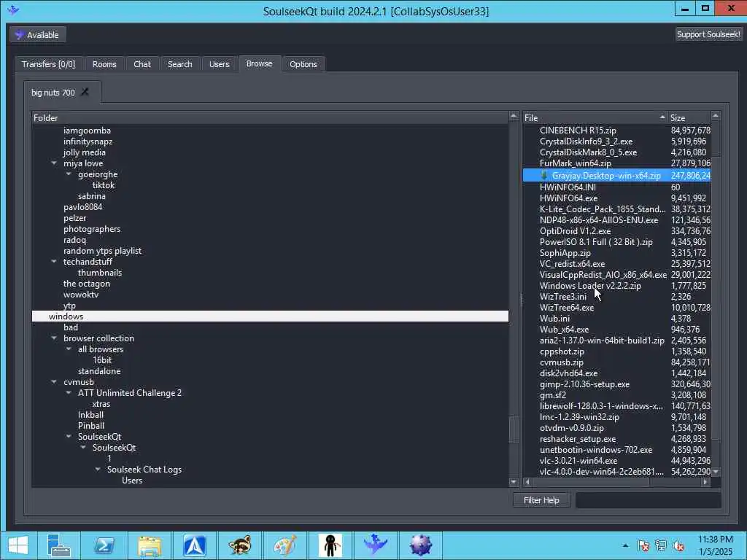Viewport: 747px width, 560px height.
Task: Select the random ytps playlist folder
Action: pyautogui.click(x=102, y=251)
